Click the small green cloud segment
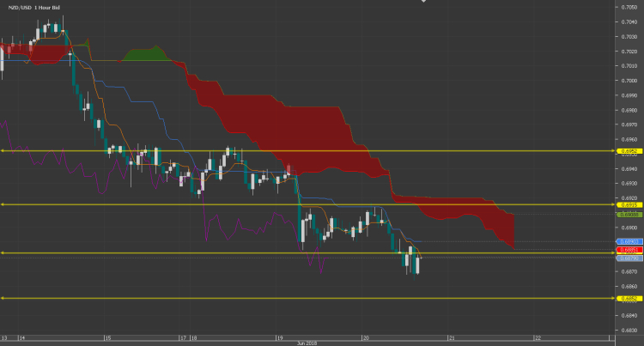Screen dimensions: 644x346 pos(146,54)
